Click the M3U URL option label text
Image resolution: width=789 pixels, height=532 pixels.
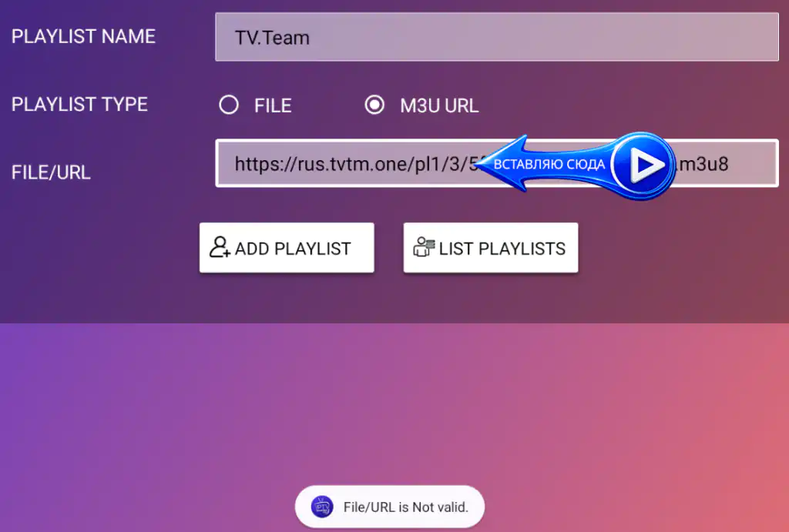click(x=439, y=105)
